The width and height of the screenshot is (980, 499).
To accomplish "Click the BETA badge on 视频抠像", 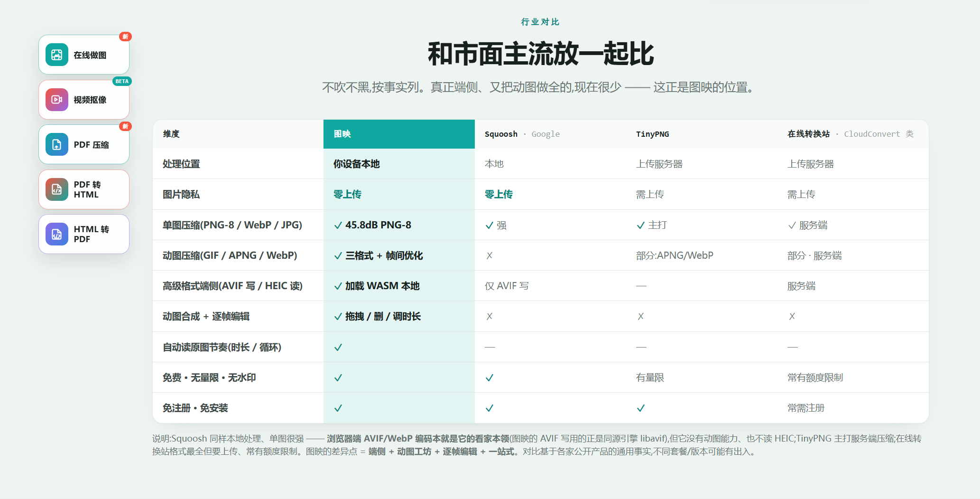I will point(122,81).
